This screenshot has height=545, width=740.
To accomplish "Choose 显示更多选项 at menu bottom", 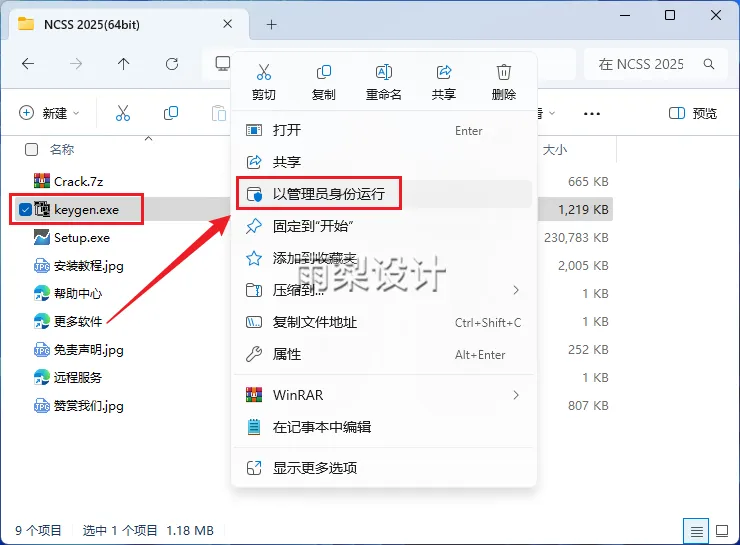I will tap(384, 468).
